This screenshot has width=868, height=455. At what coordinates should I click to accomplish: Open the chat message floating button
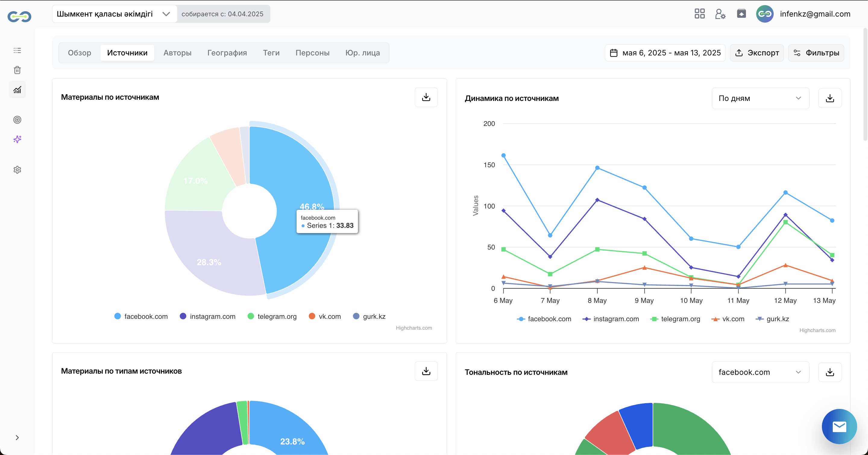(839, 426)
